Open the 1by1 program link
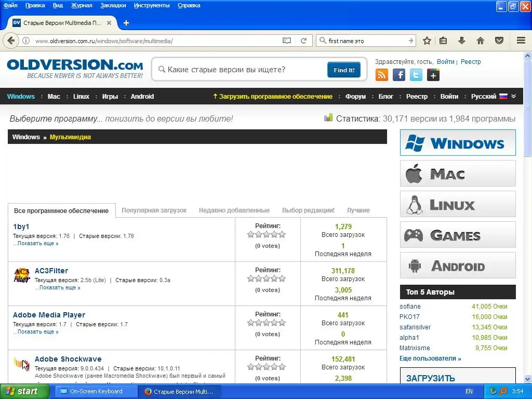The height and width of the screenshot is (399, 532). (x=21, y=227)
